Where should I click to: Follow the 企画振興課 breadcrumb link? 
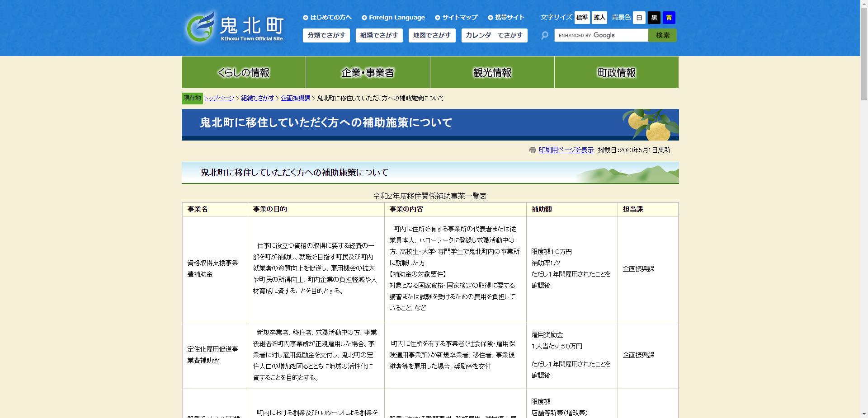click(296, 98)
